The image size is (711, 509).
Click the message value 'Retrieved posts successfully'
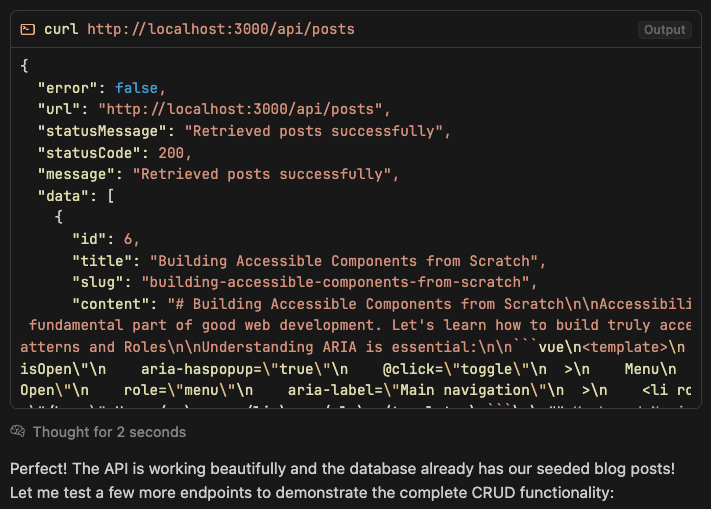click(x=262, y=174)
